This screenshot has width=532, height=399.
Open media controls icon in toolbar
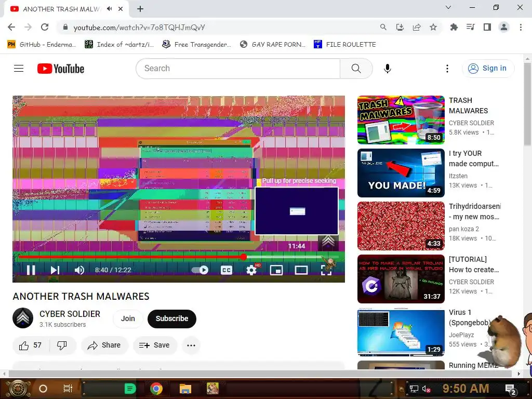point(470,27)
